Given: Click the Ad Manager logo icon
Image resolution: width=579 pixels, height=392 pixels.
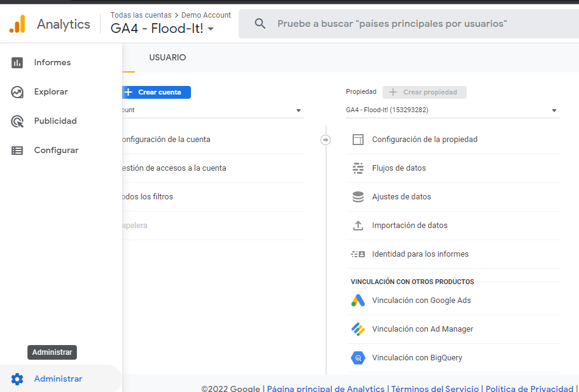Looking at the screenshot, I should point(358,329).
